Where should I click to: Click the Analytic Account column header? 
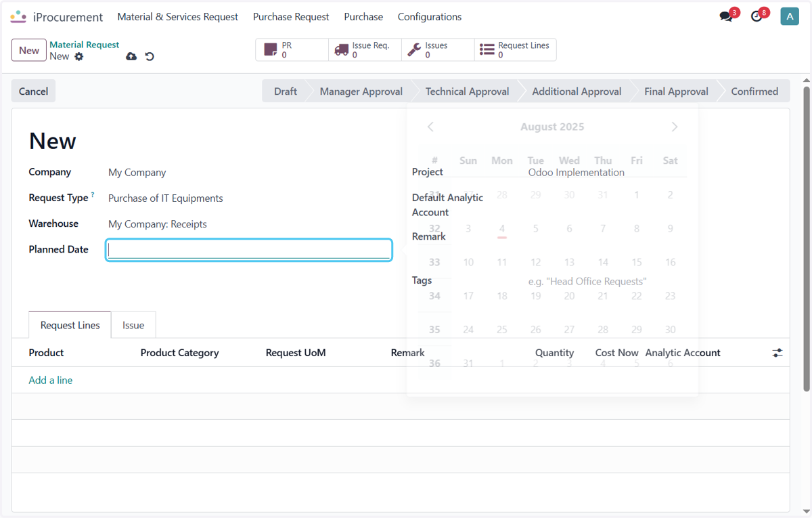(683, 353)
